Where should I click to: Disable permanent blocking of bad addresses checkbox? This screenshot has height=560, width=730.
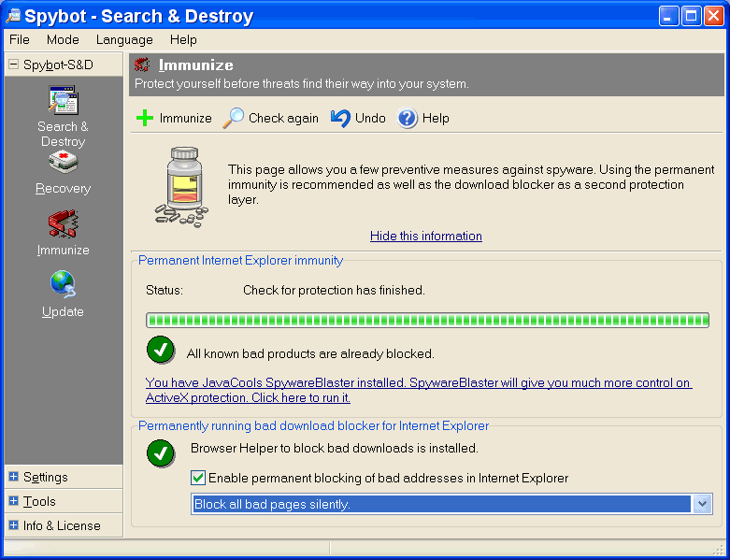click(198, 478)
